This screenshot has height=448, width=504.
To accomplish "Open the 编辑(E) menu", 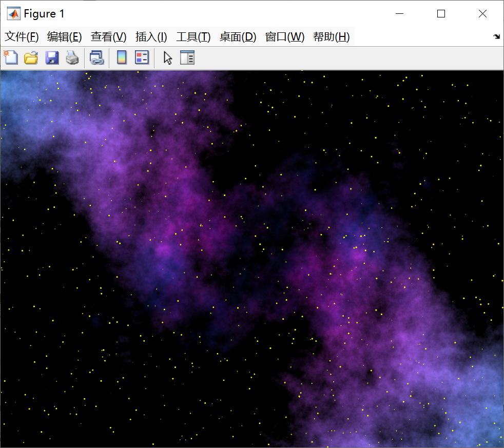I will tap(64, 37).
